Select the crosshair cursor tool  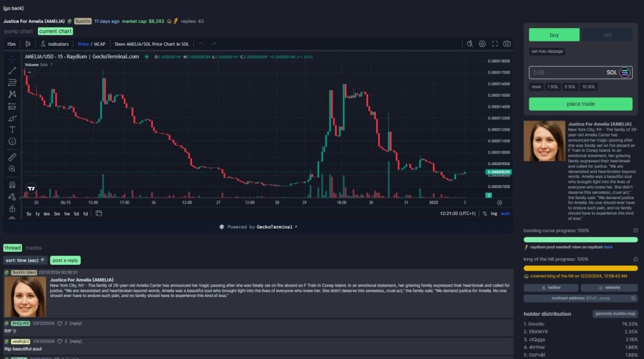(12, 59)
